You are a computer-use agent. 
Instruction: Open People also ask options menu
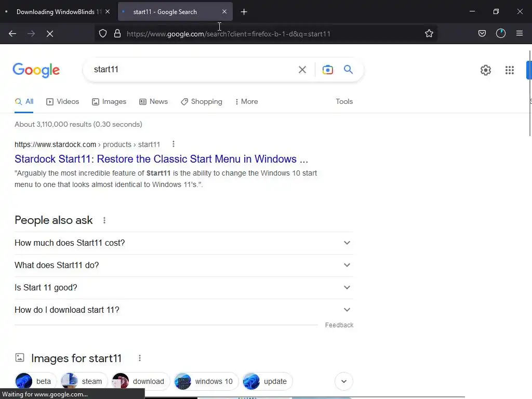click(104, 220)
